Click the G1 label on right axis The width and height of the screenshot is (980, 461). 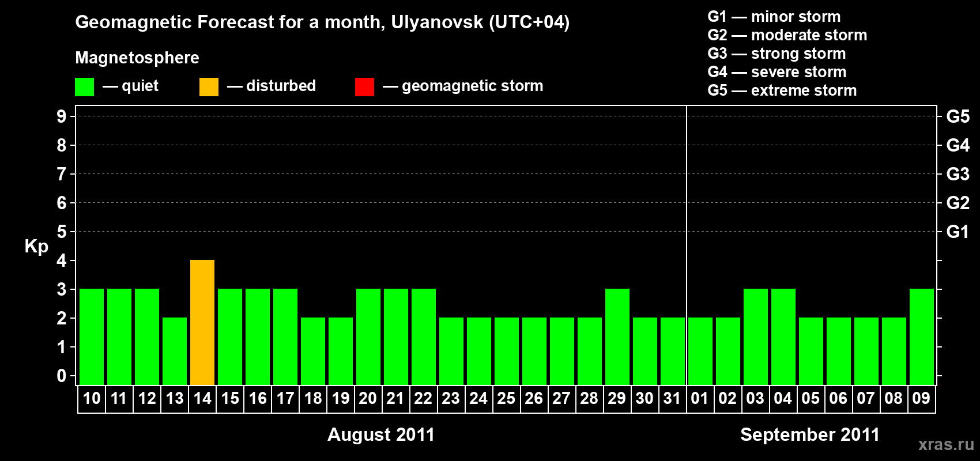(x=958, y=232)
